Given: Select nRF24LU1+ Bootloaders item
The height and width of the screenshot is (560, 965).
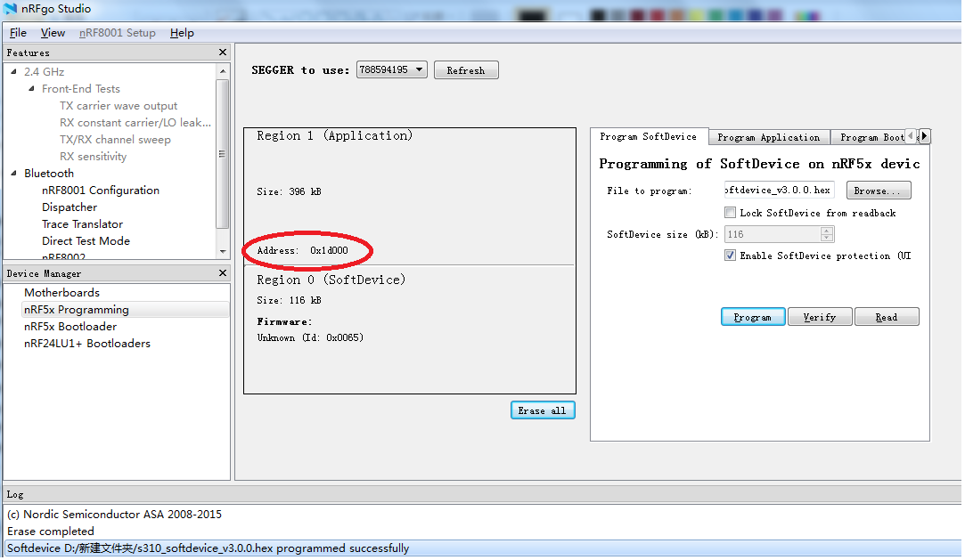Looking at the screenshot, I should click(86, 344).
